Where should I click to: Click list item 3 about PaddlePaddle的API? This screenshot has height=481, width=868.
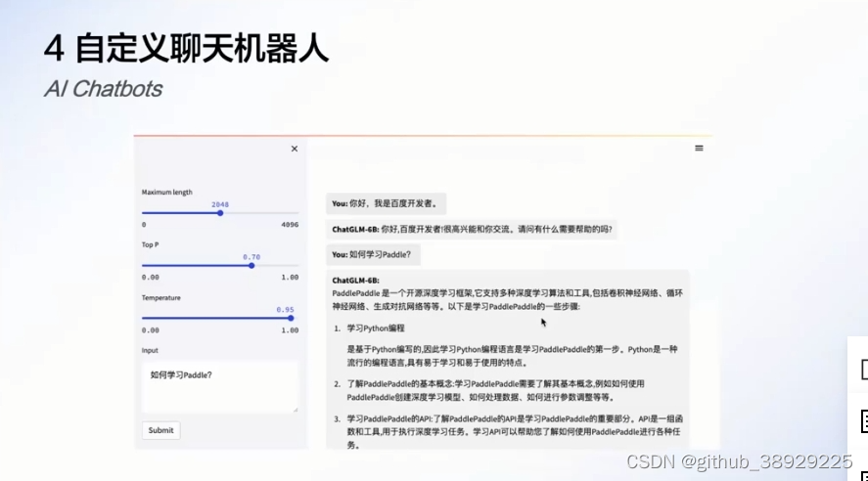(x=508, y=432)
